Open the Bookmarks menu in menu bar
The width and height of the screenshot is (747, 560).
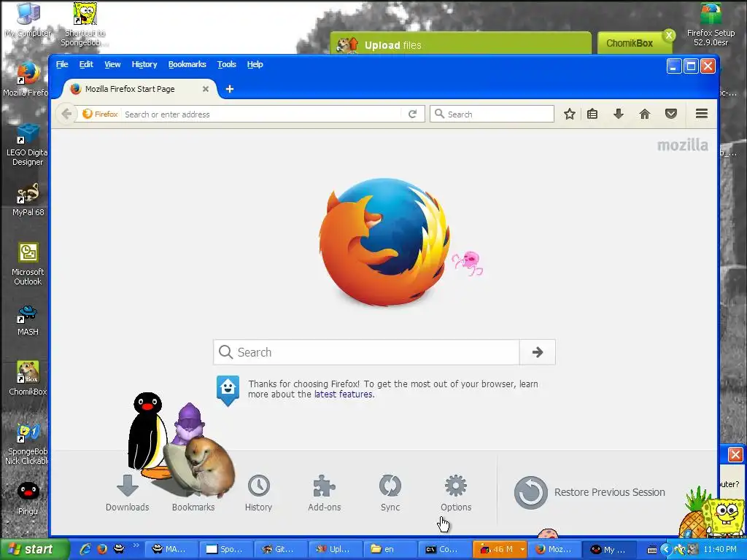[187, 64]
